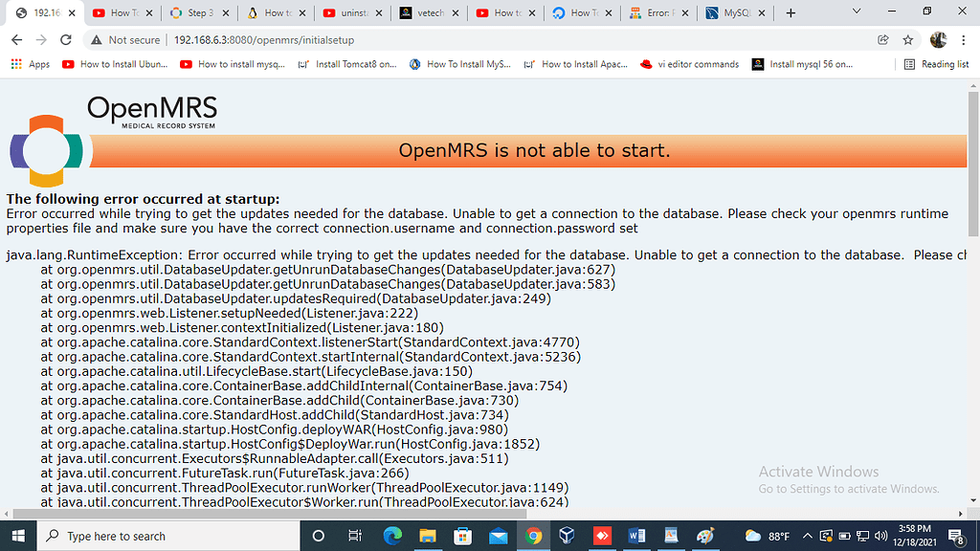This screenshot has width=980, height=551.
Task: Show hidden icons in the system tray
Action: pos(808,536)
